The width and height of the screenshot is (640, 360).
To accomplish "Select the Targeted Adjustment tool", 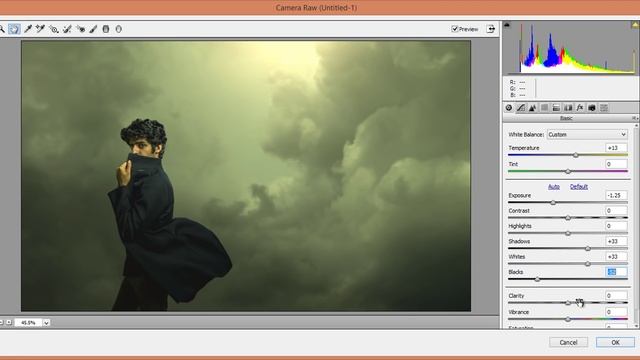I will pyautogui.click(x=54, y=29).
